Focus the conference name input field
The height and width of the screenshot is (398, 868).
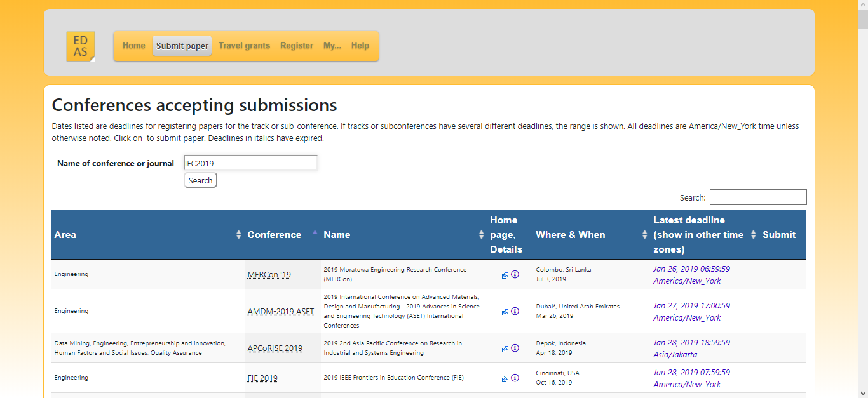click(x=250, y=163)
